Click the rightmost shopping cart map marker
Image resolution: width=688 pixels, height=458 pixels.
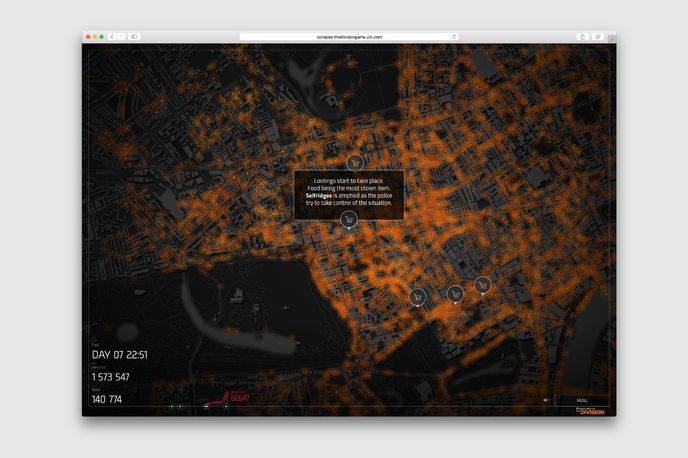483,284
